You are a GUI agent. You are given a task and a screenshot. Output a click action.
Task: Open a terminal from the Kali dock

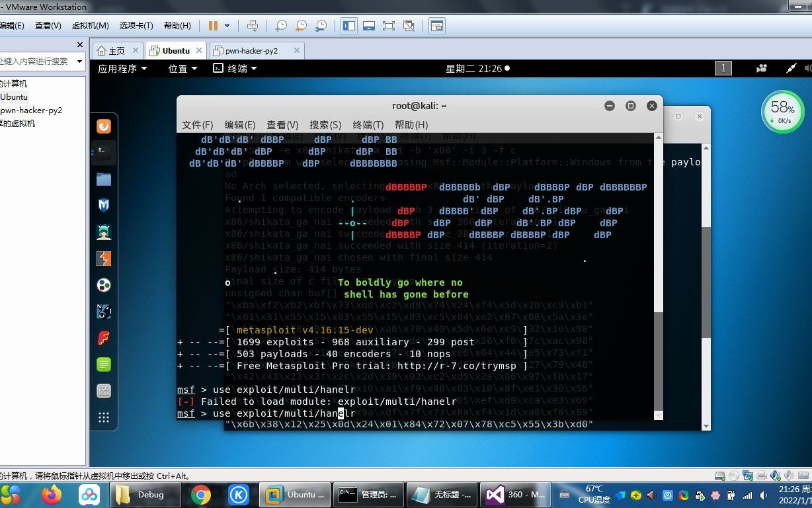coord(104,151)
